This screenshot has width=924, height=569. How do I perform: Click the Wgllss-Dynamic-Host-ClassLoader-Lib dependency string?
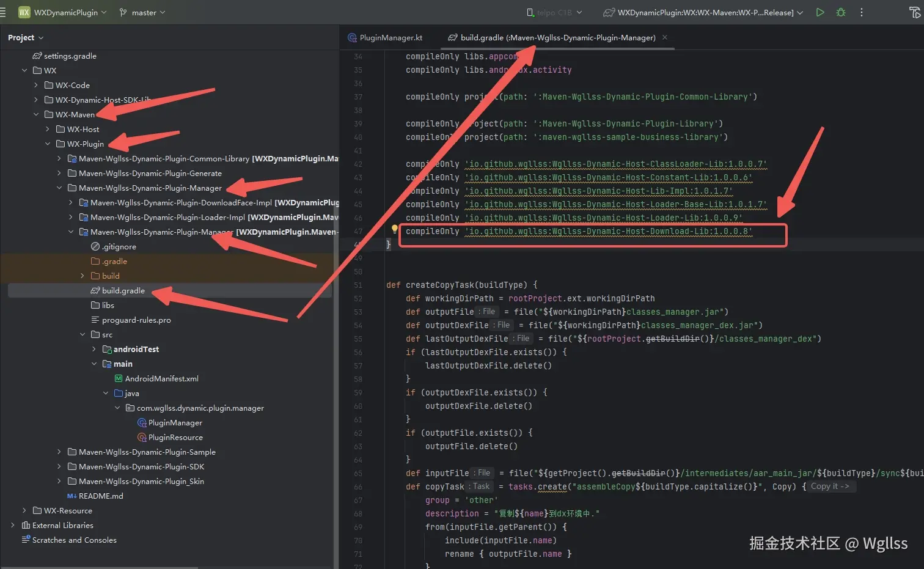pos(615,164)
